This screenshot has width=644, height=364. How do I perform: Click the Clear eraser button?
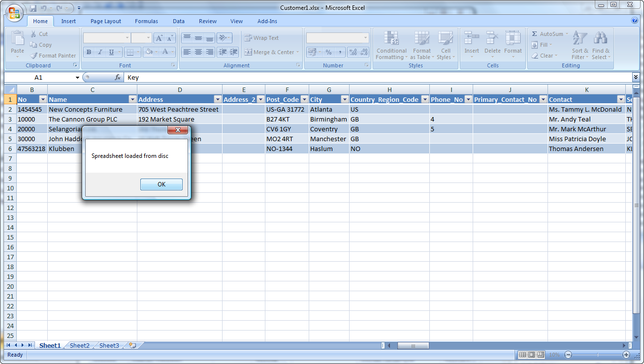tap(545, 56)
